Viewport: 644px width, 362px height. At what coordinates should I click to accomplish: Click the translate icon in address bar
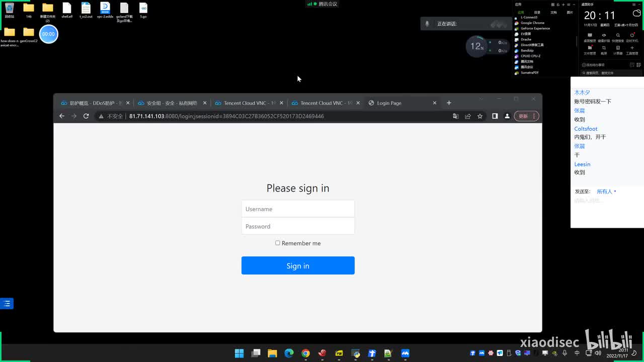point(456,116)
